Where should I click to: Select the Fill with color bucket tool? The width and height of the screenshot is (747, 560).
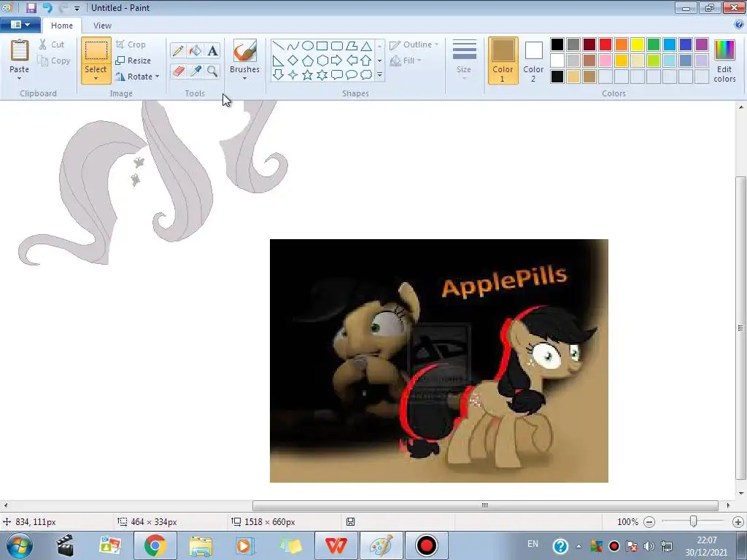click(196, 50)
